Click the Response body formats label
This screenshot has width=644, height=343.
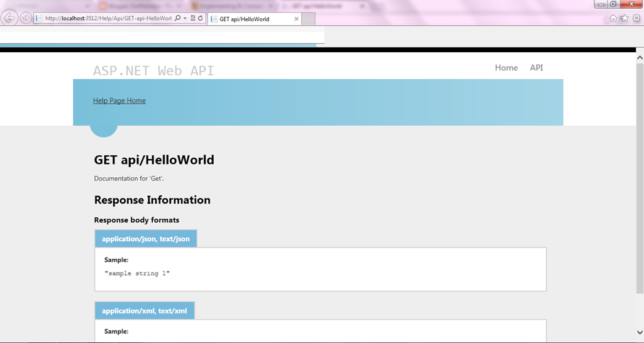[136, 220]
